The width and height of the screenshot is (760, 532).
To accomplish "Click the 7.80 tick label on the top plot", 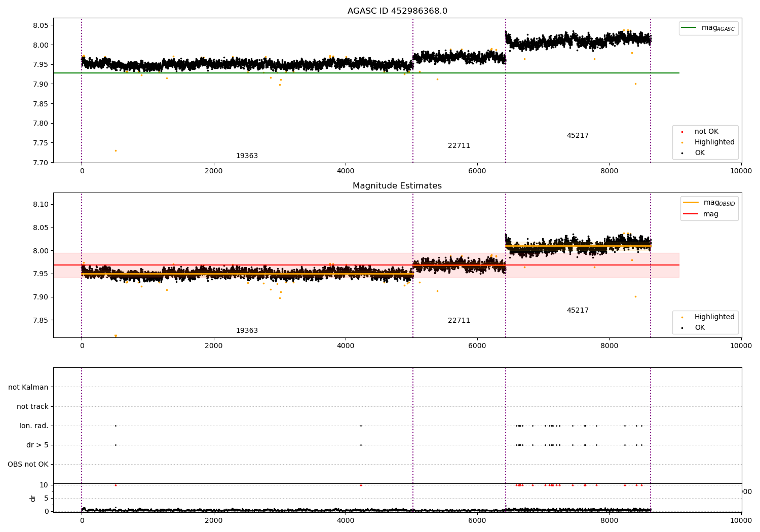I will [40, 123].
